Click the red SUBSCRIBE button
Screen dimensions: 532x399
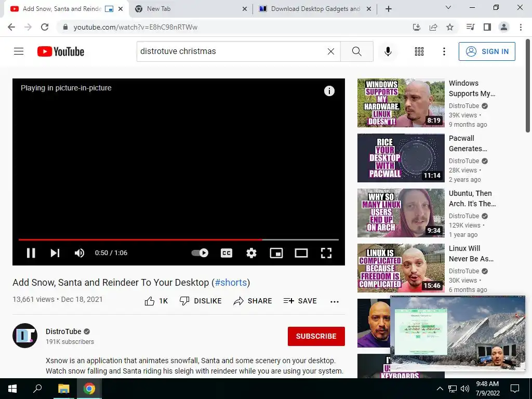tap(316, 336)
